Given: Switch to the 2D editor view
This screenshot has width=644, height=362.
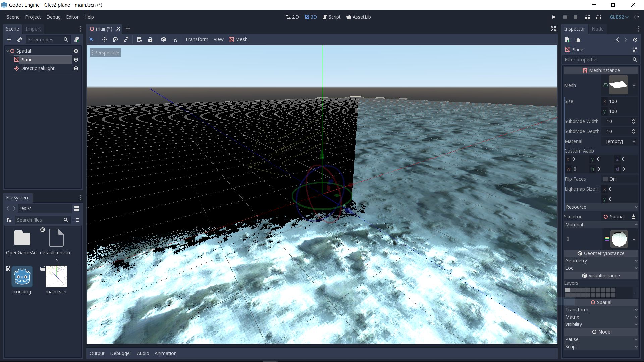Looking at the screenshot, I should (x=292, y=17).
